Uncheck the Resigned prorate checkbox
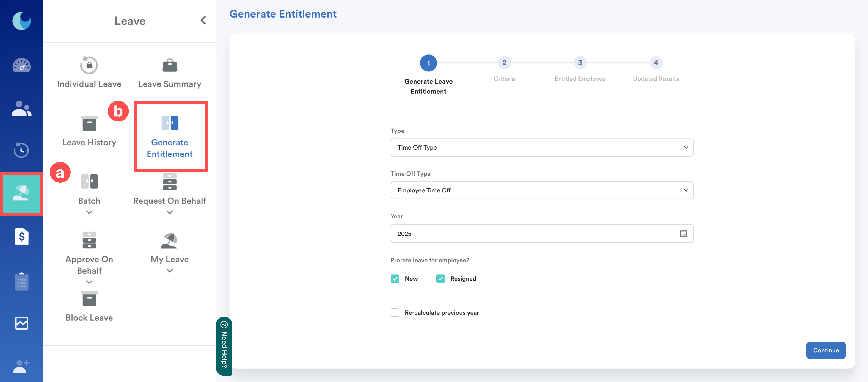The height and width of the screenshot is (382, 868). (x=440, y=279)
